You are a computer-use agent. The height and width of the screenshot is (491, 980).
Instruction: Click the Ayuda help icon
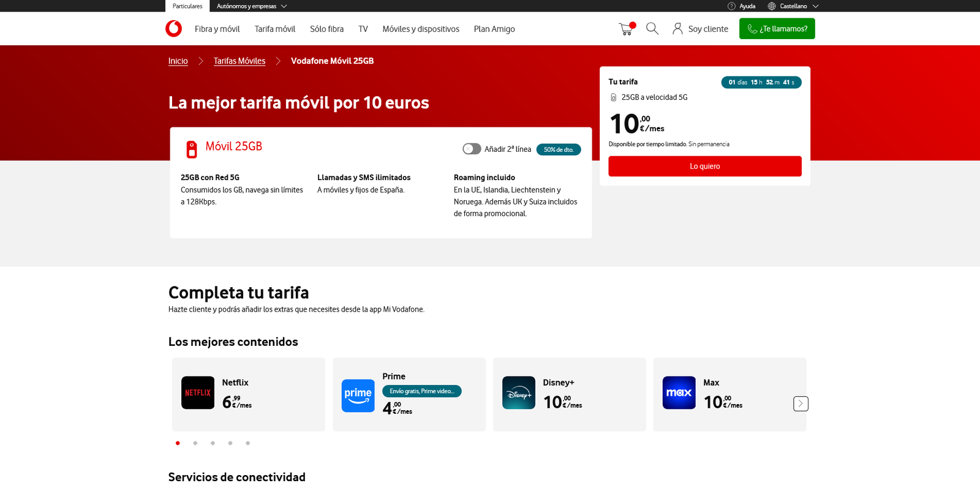(x=731, y=6)
